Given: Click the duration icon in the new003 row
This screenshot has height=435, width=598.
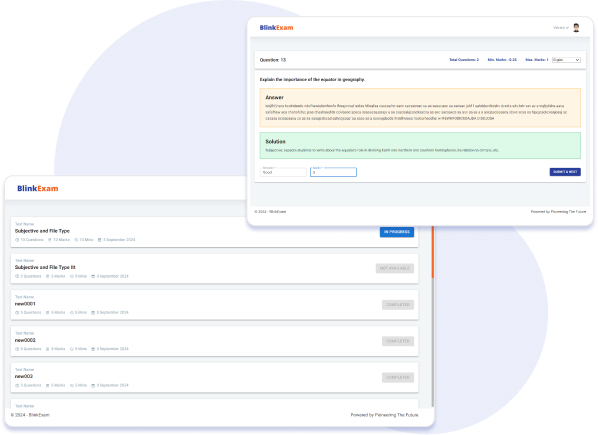Looking at the screenshot, I should (72, 385).
